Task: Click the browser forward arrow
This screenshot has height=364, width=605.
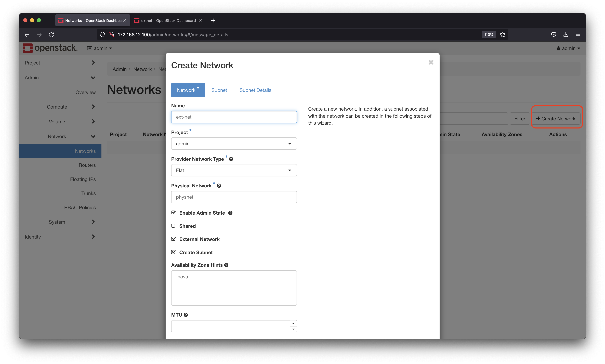Action: tap(39, 35)
